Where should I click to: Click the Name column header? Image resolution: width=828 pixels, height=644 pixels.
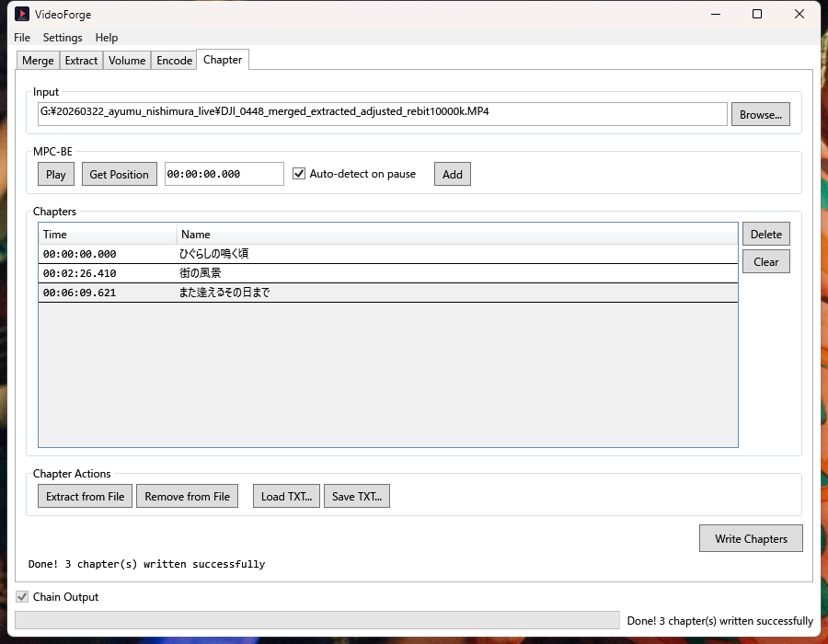455,235
